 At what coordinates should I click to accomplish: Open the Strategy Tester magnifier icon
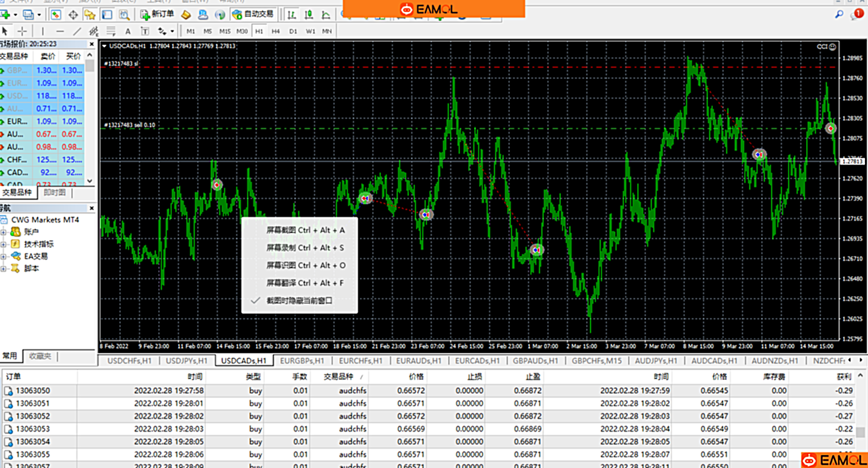pos(124,14)
